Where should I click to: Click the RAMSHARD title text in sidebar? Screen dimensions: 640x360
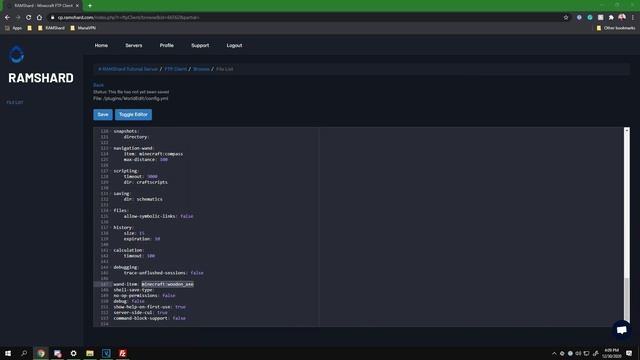(41, 78)
